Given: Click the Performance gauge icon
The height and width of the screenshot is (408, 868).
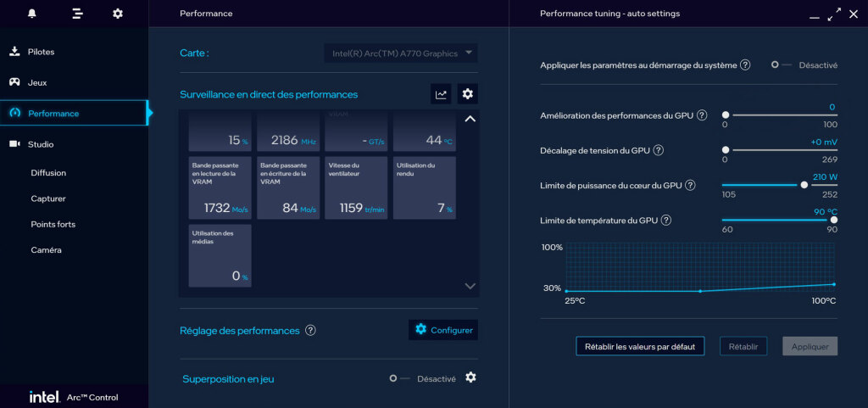Looking at the screenshot, I should coord(15,114).
